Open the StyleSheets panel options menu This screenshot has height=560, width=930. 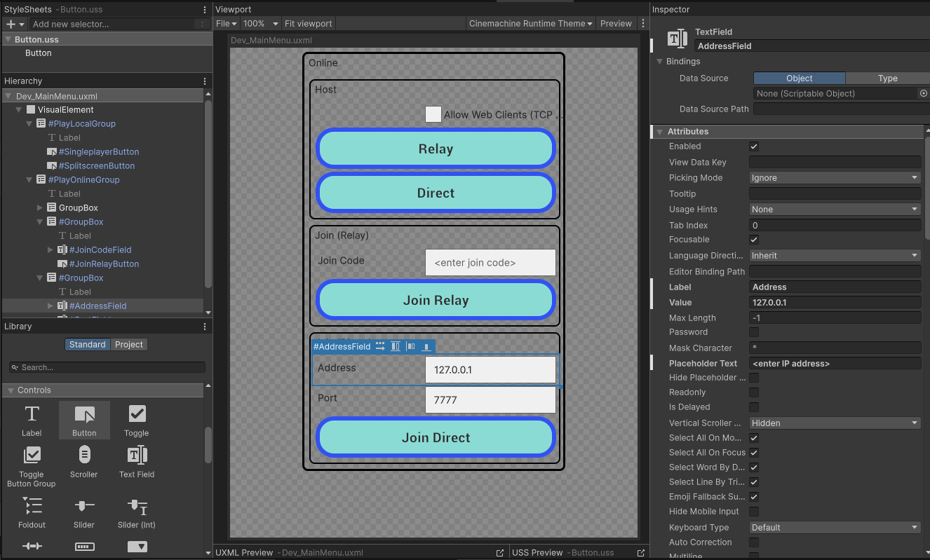pyautogui.click(x=204, y=10)
